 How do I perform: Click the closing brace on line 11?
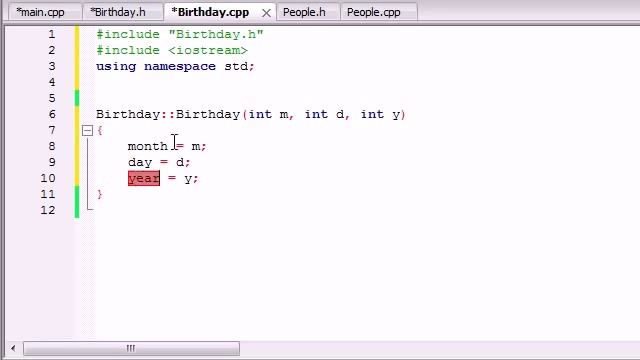click(x=100, y=194)
